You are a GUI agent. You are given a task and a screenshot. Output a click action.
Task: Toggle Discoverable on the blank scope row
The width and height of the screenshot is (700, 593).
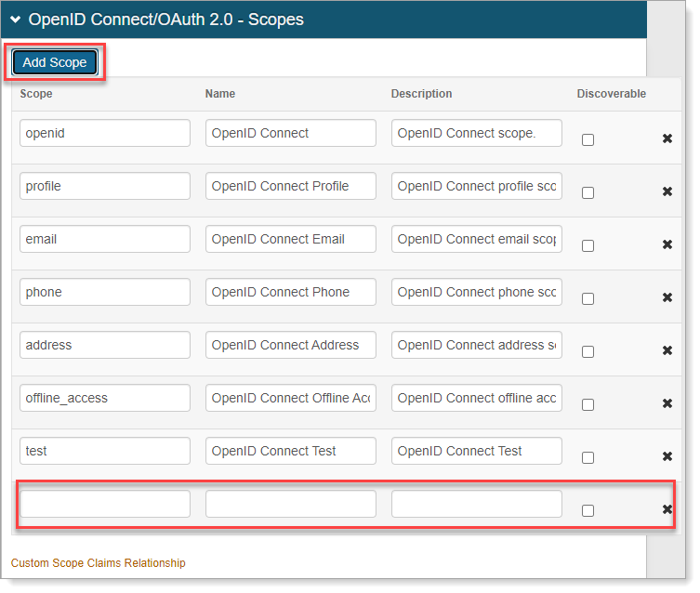point(588,511)
